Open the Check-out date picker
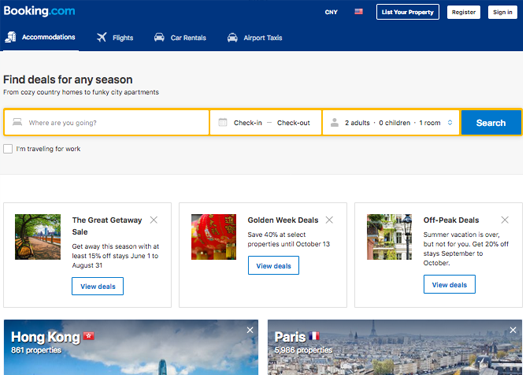Viewport: 523px width, 375px height. click(x=294, y=123)
